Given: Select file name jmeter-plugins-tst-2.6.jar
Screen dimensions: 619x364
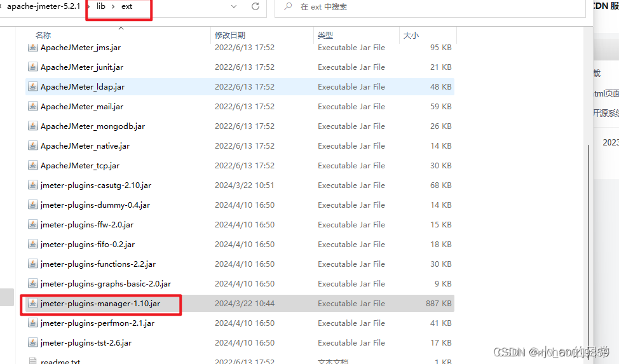Looking at the screenshot, I should coord(86,342).
